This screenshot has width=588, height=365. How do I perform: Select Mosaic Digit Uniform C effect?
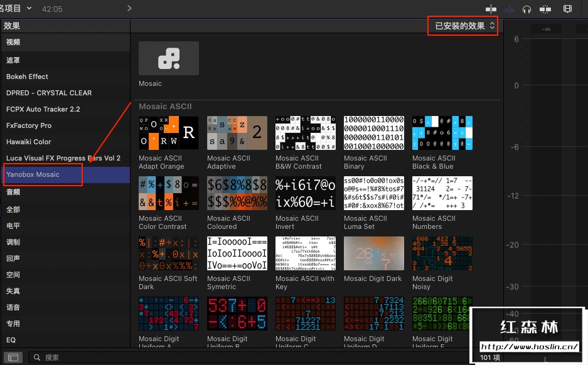pos(306,314)
